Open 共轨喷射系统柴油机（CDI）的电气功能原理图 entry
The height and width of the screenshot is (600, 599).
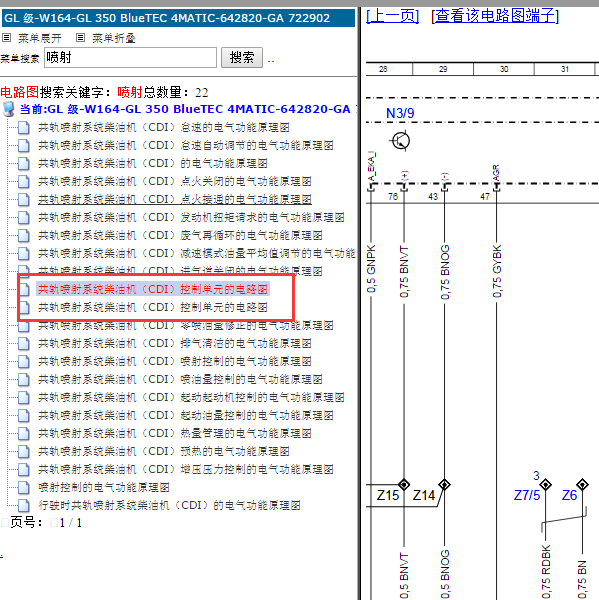click(153, 163)
